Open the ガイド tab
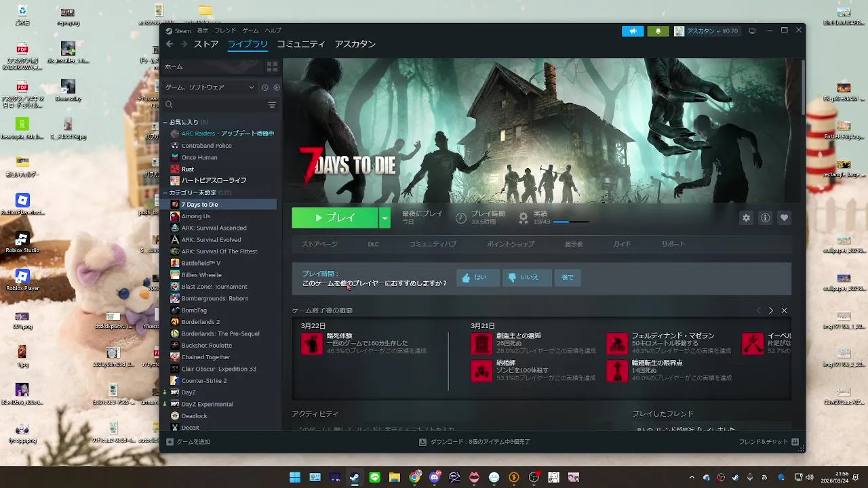 [622, 244]
